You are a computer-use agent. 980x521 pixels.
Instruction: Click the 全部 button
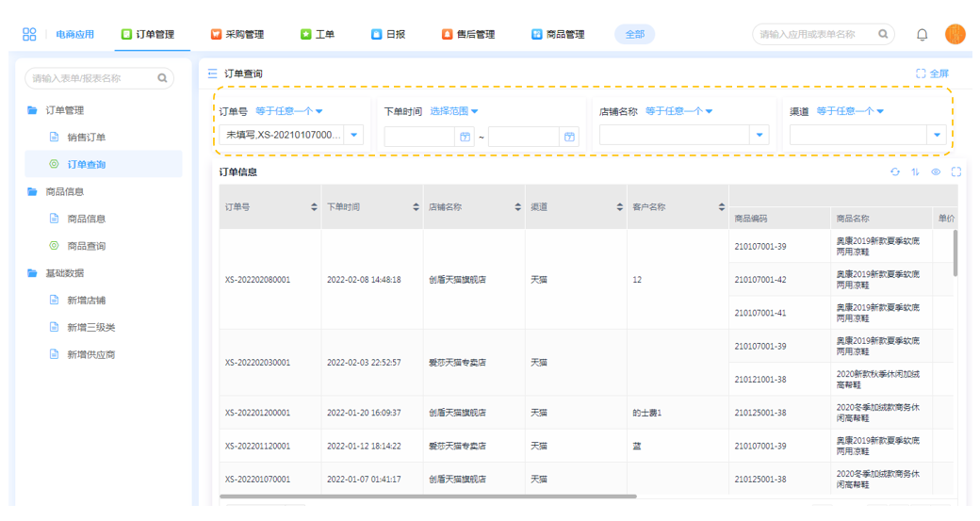pos(634,35)
